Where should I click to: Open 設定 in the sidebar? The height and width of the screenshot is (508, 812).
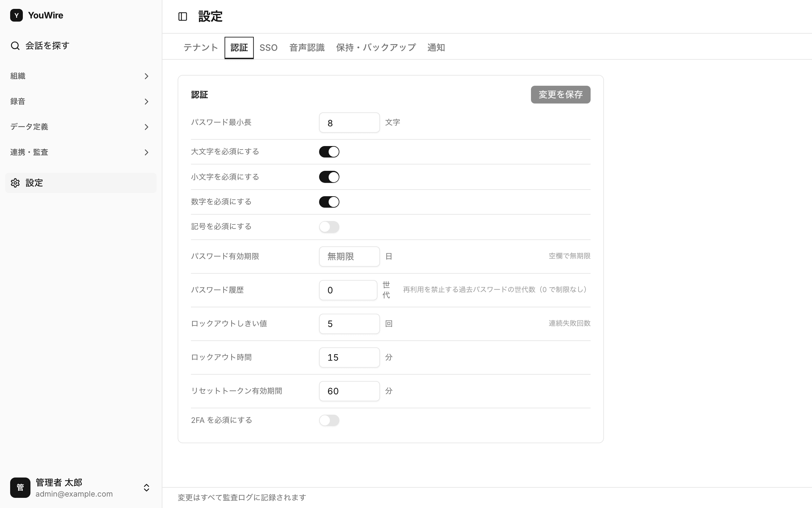tap(81, 183)
